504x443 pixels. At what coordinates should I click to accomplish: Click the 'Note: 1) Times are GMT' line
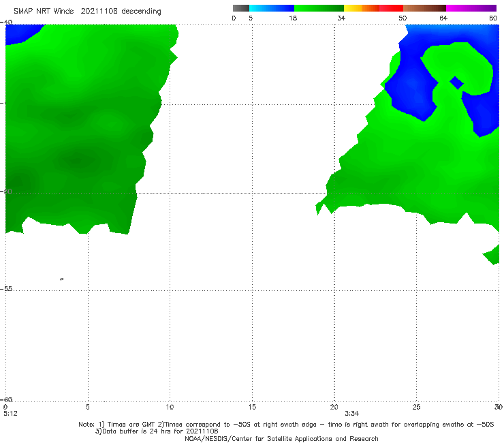click(286, 425)
